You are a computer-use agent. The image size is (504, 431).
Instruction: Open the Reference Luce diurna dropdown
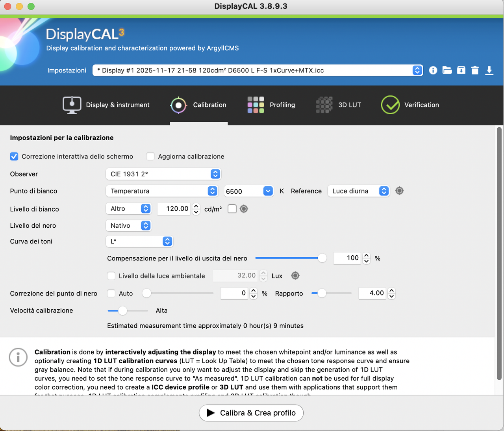359,191
